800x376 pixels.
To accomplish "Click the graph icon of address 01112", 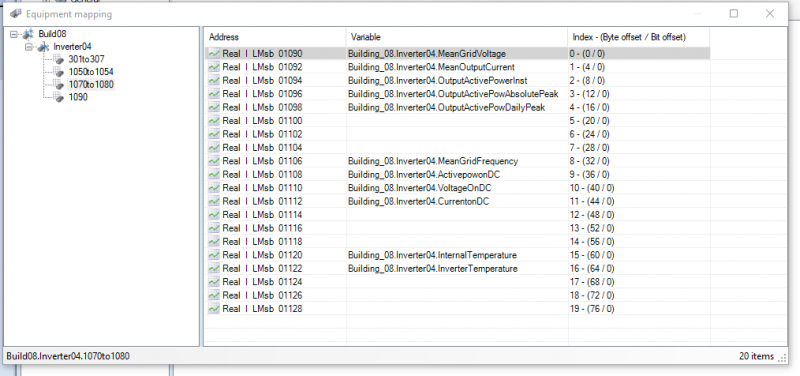I will [214, 201].
